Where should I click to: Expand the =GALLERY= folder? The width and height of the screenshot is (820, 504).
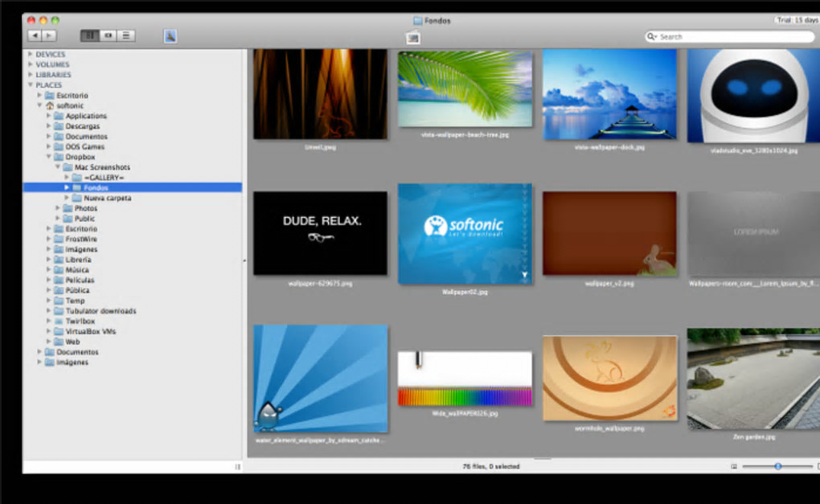[67, 177]
